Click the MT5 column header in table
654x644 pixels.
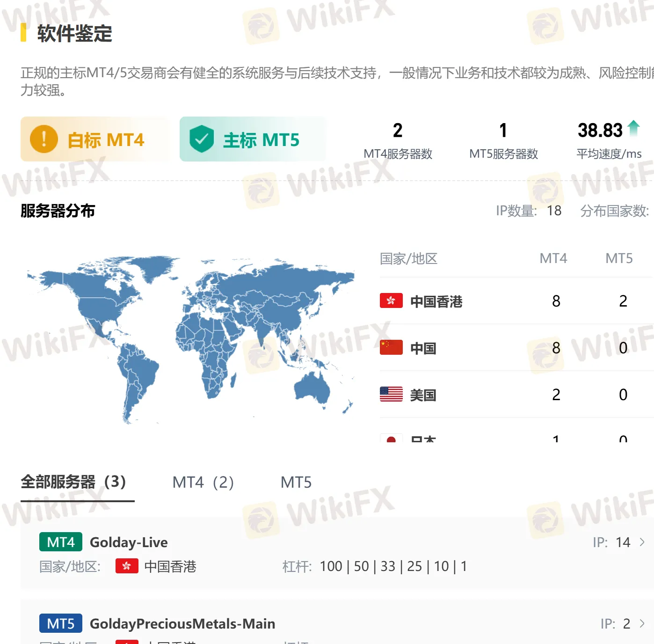pos(619,258)
